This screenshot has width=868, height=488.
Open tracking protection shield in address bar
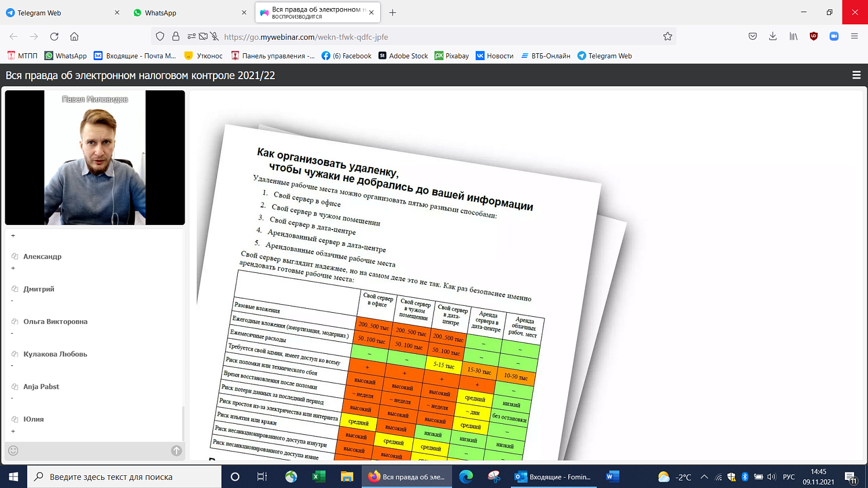click(x=160, y=36)
